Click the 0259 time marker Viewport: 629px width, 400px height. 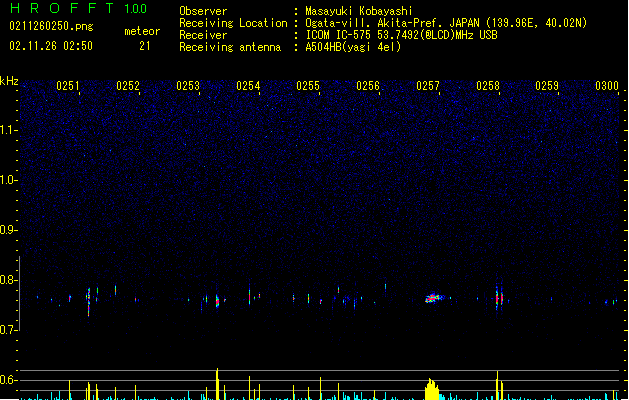(547, 86)
